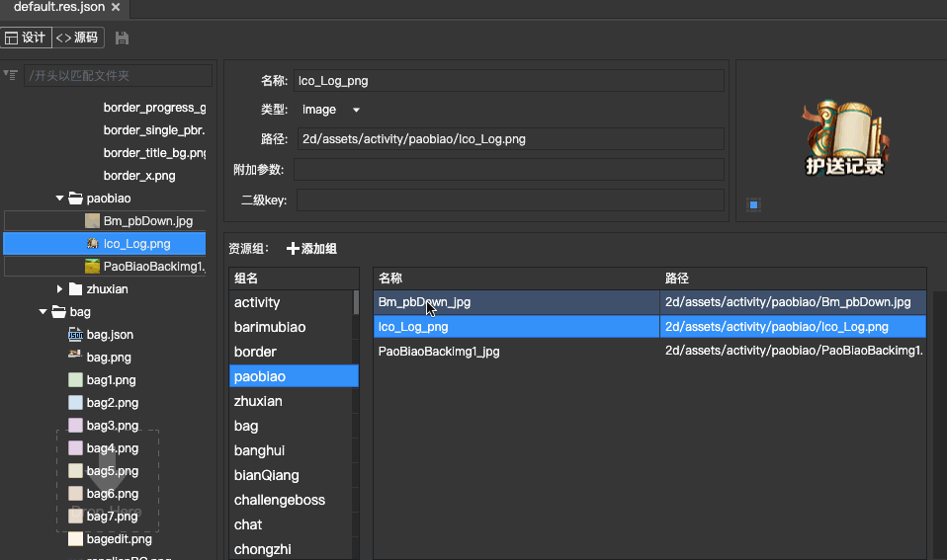The image size is (947, 560).
Task: Click the bag5.png swatch icon
Action: pos(75,471)
